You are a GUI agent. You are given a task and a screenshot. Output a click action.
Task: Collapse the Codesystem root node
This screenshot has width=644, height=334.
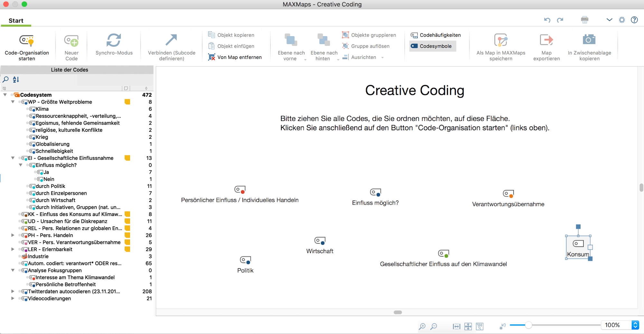coord(5,95)
